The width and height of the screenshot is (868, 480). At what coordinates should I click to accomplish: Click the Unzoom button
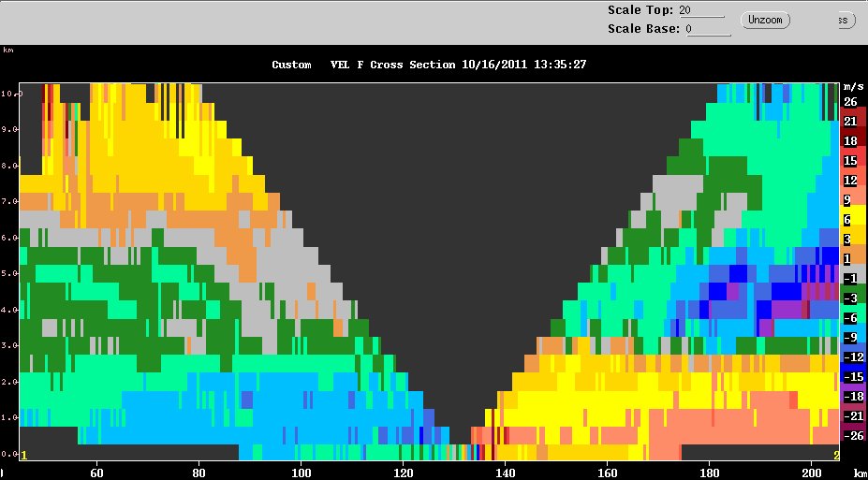[x=765, y=20]
